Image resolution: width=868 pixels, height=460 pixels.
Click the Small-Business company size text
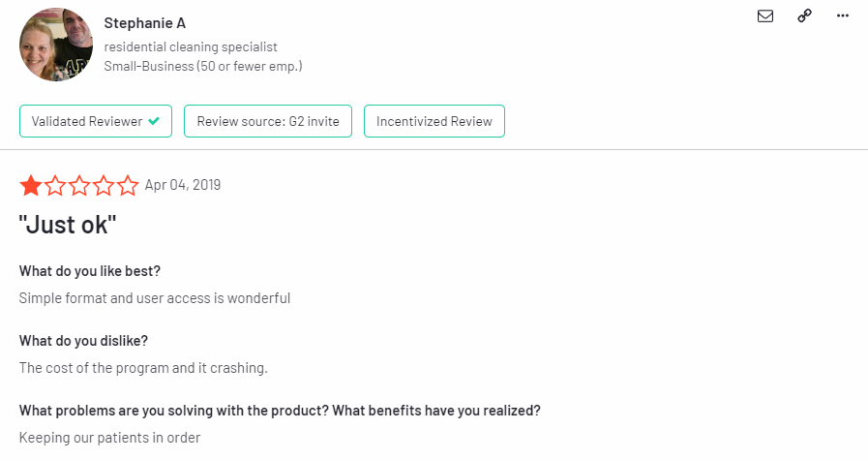(x=203, y=67)
